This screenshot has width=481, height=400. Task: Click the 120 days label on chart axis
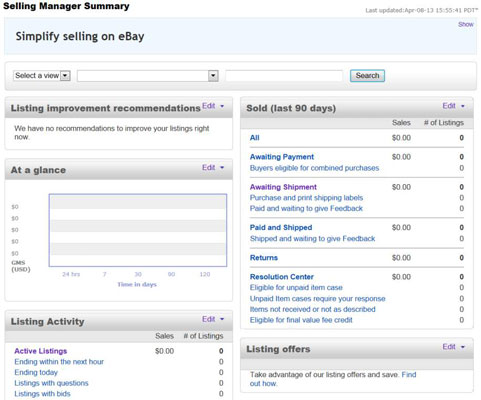[x=205, y=274]
